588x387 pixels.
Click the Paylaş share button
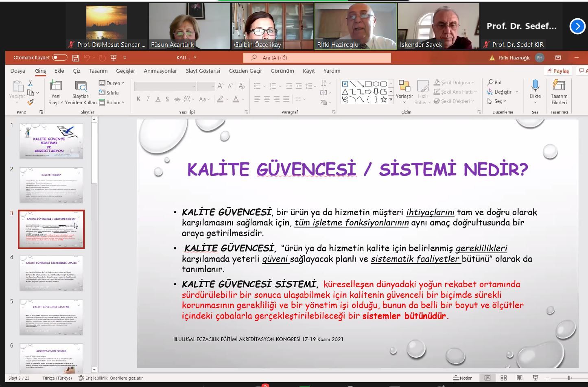(x=558, y=71)
